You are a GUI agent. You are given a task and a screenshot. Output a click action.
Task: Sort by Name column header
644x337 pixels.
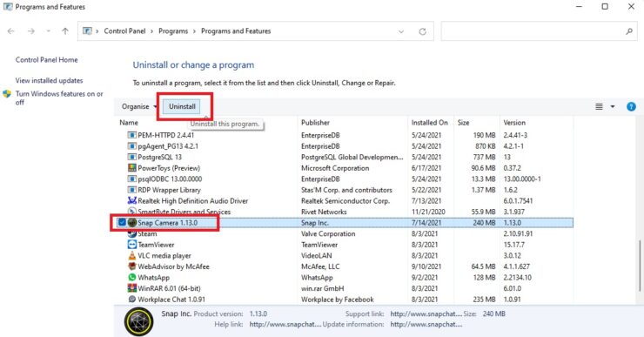[129, 123]
